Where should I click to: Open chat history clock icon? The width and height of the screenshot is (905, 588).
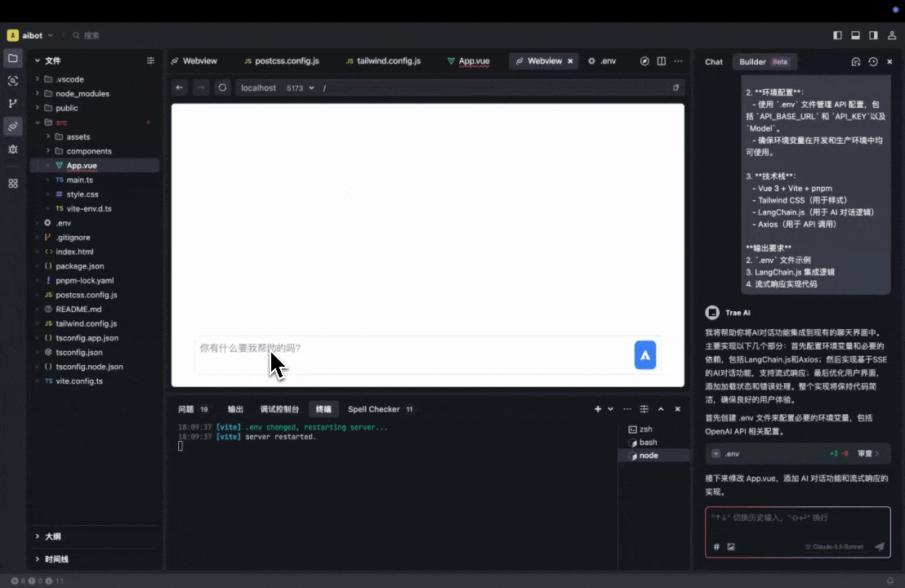click(873, 61)
